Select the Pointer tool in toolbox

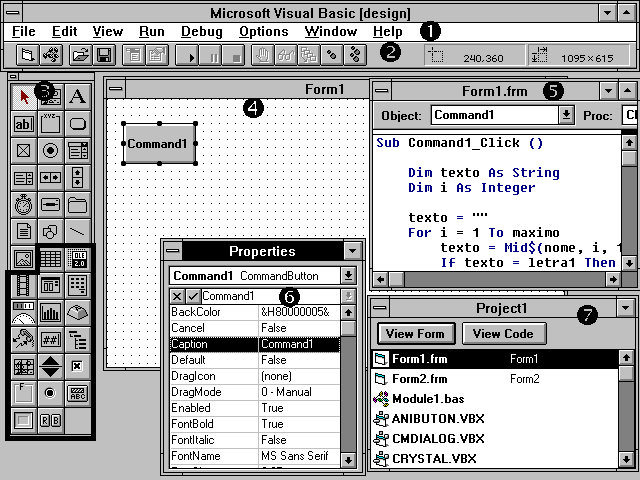24,97
